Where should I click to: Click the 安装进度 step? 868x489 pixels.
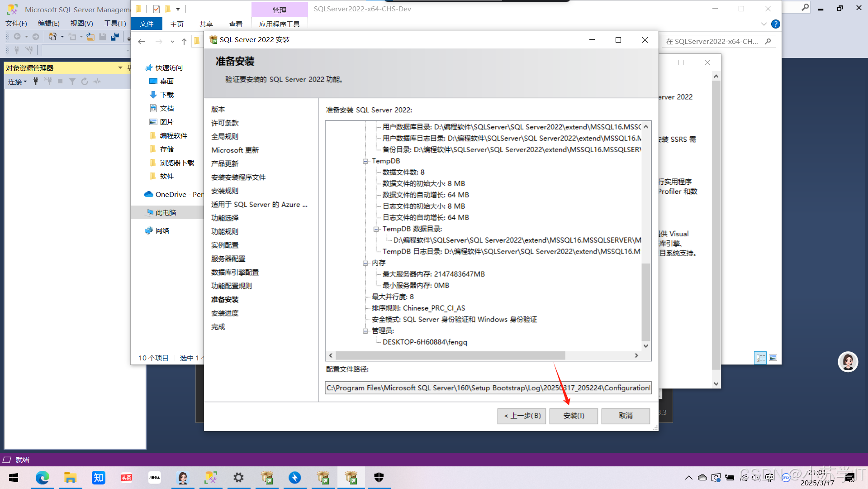tap(225, 313)
